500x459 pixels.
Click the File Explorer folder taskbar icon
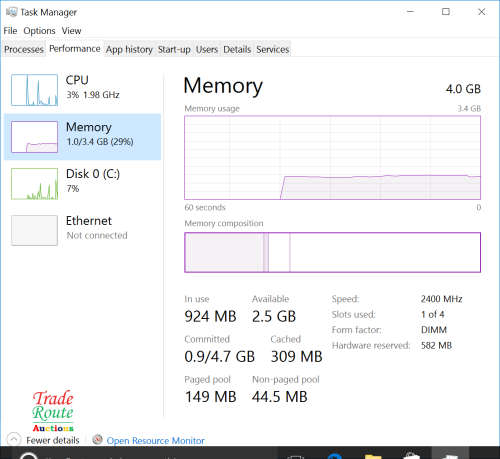click(x=373, y=456)
